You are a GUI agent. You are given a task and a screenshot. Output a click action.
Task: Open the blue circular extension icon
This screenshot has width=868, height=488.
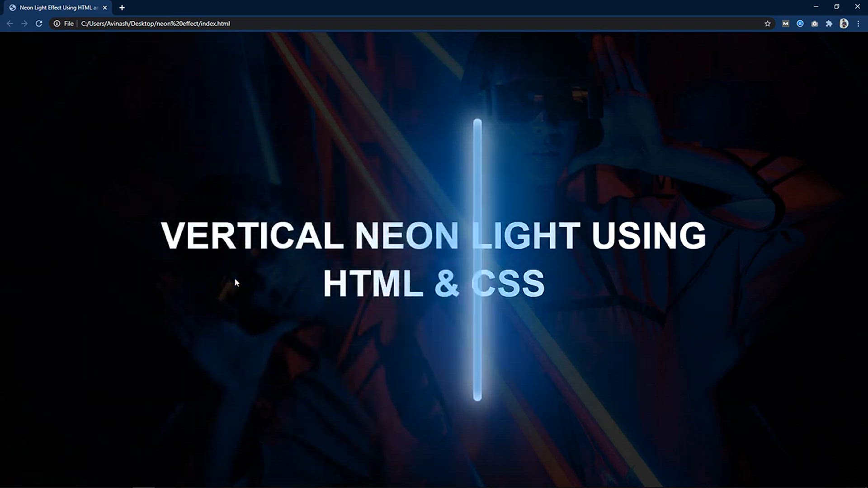click(800, 23)
